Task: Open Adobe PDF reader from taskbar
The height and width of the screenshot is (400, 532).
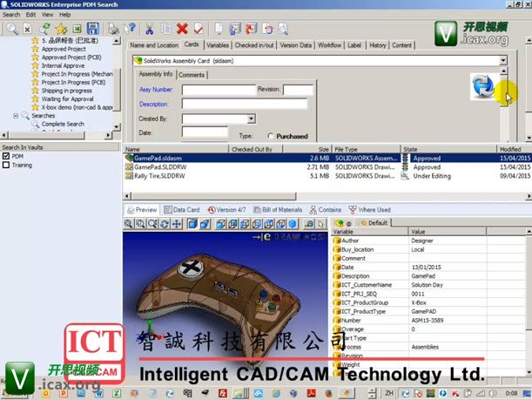Action: (x=311, y=393)
